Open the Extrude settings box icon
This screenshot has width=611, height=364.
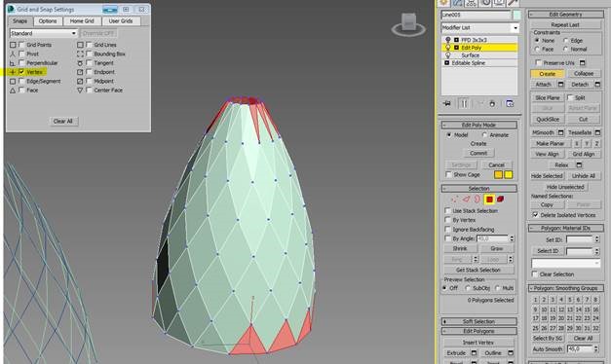pyautogui.click(x=474, y=353)
